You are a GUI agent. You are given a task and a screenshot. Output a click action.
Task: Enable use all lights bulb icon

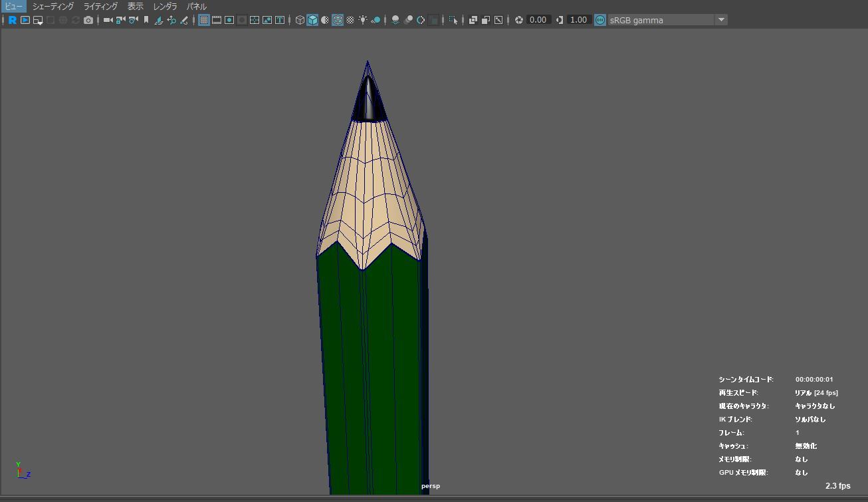tap(363, 20)
